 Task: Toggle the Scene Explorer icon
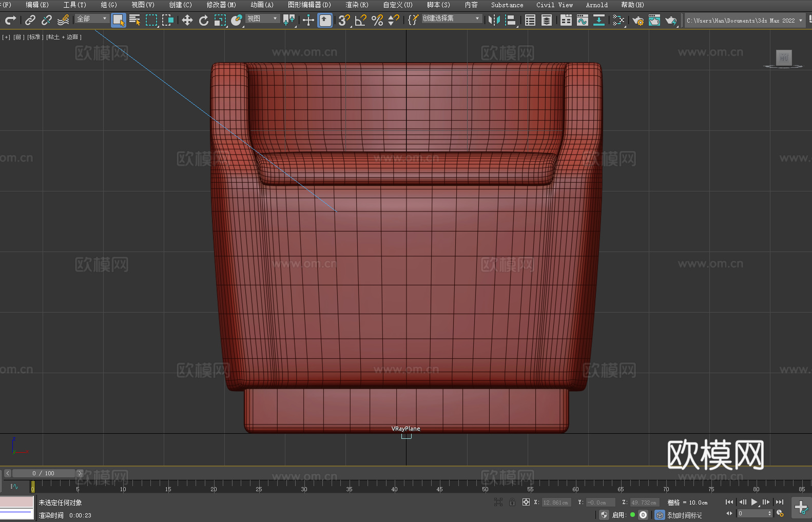pyautogui.click(x=530, y=20)
